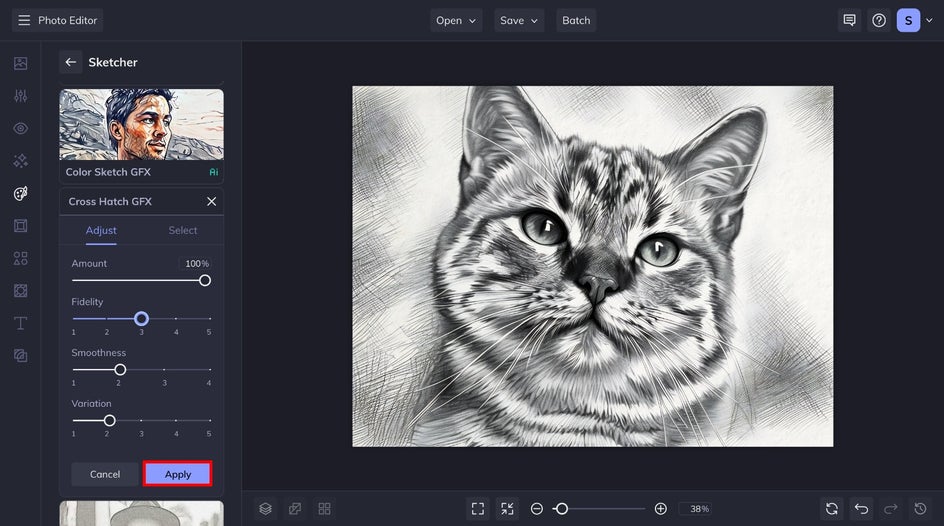Screen dimensions: 944x526
Task: Switch to the Adjust tab
Action: tap(101, 230)
